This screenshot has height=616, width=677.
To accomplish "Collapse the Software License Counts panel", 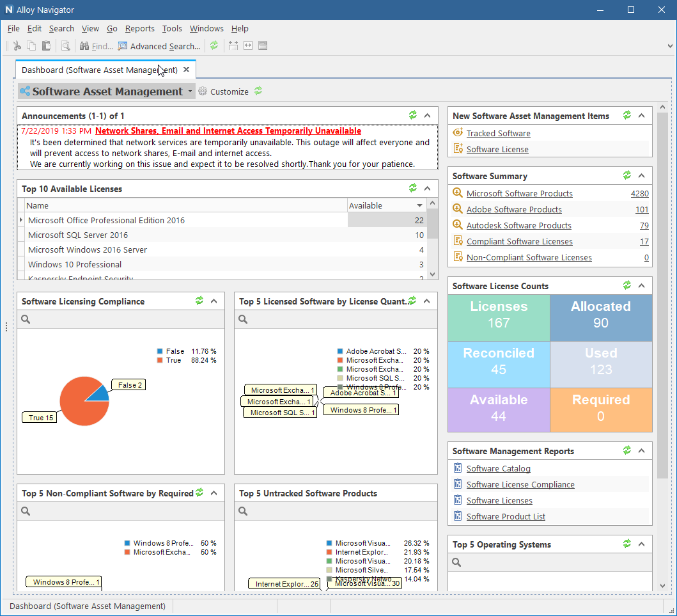I will [x=642, y=285].
